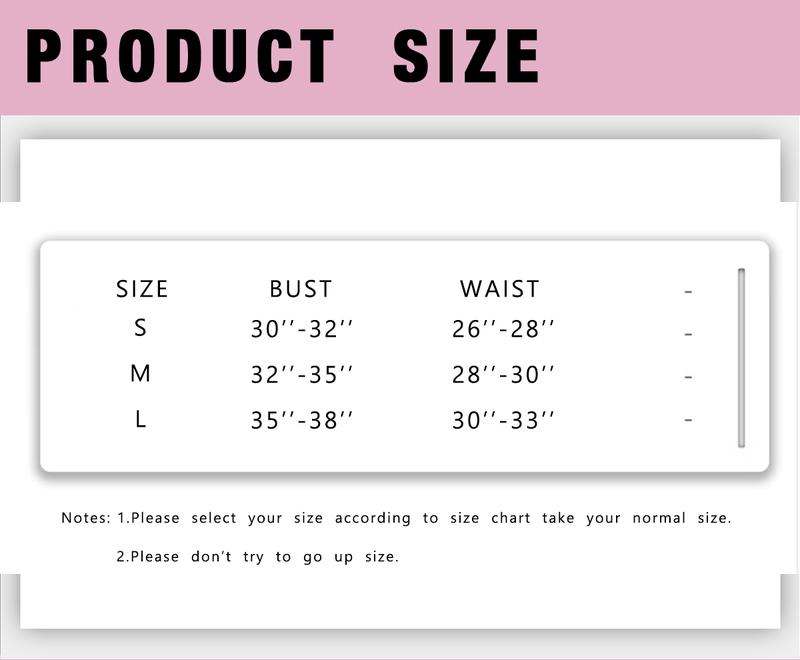Screen dimensions: 800x660
Task: Click the word SIZE in the pink banner
Action: [x=466, y=56]
